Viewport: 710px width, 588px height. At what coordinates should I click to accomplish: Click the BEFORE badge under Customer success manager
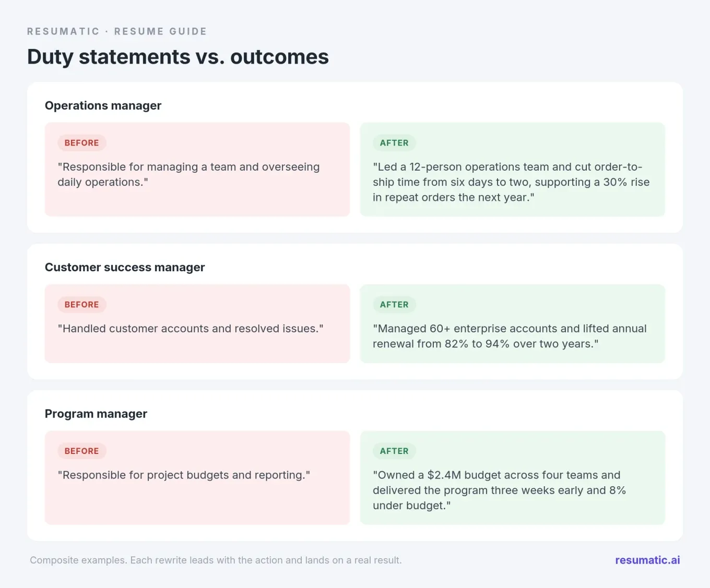[x=82, y=305]
